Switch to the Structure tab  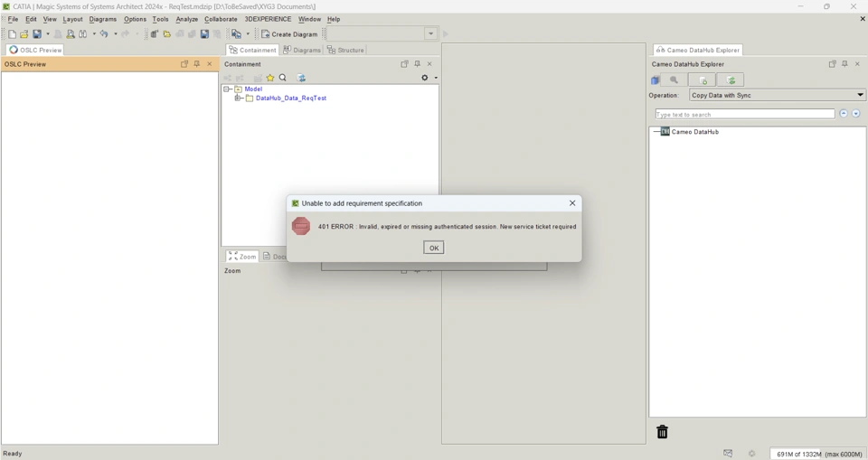(x=345, y=50)
